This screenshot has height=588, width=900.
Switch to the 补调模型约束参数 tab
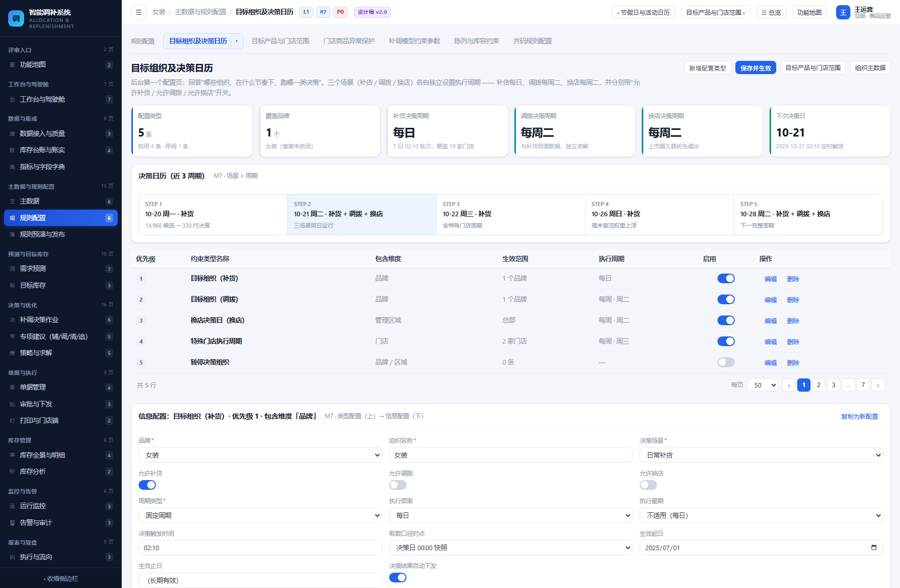click(414, 41)
